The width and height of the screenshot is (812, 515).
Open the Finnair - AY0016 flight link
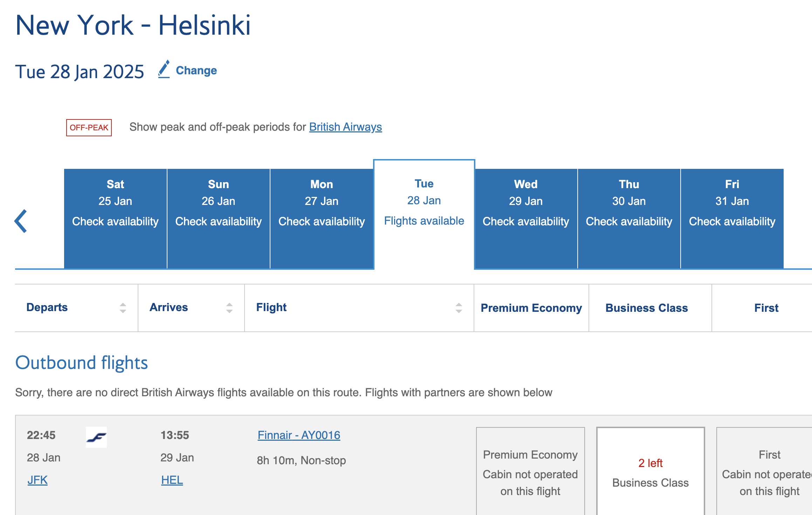click(299, 435)
